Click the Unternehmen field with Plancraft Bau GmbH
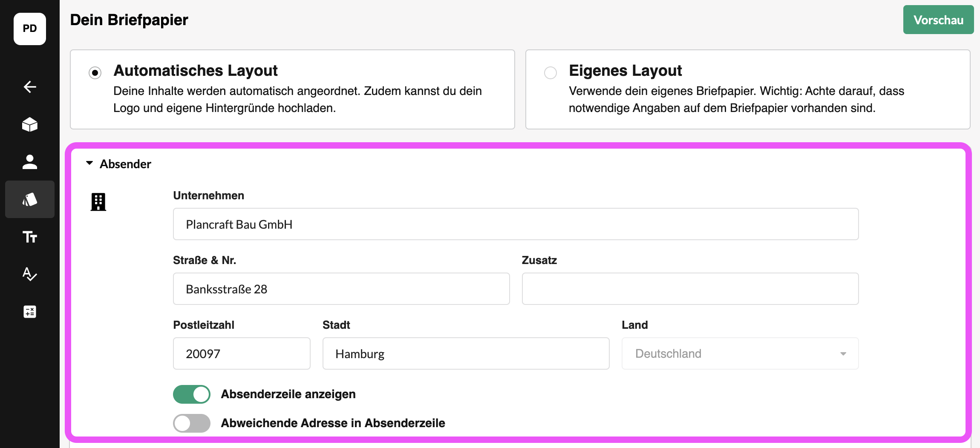 (x=516, y=224)
